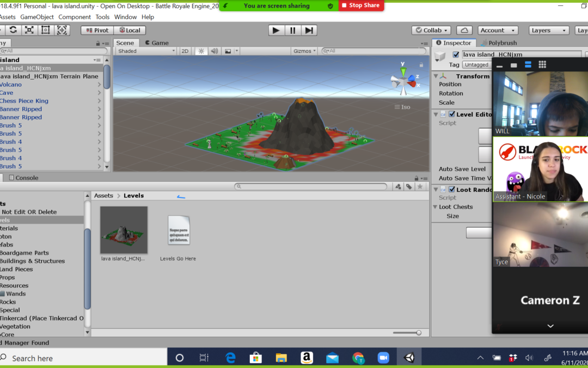588x368 pixels.
Task: Toggle scene lighting with the sun icon
Action: point(201,51)
